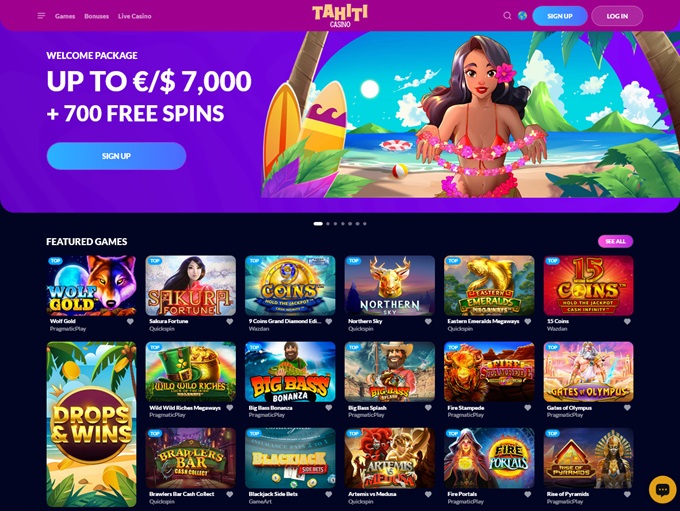Open the hamburger menu icon

pos(41,16)
